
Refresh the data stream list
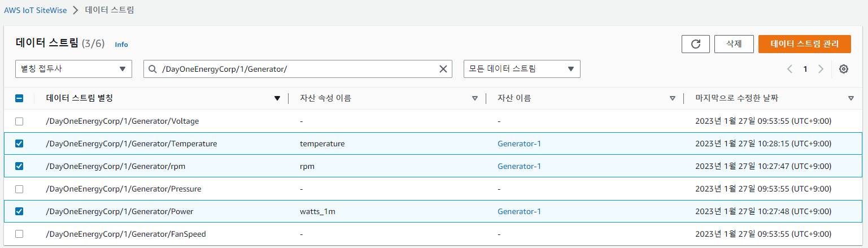pyautogui.click(x=696, y=44)
